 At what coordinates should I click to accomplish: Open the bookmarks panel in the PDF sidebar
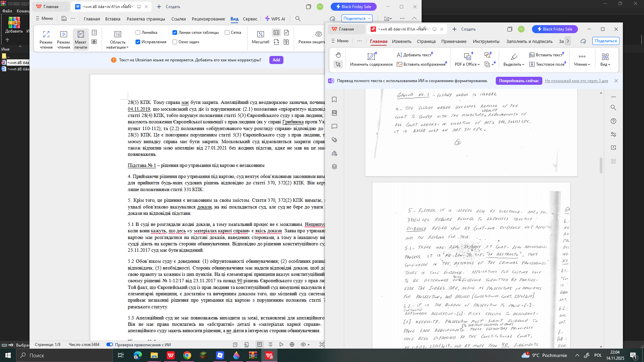point(334,100)
